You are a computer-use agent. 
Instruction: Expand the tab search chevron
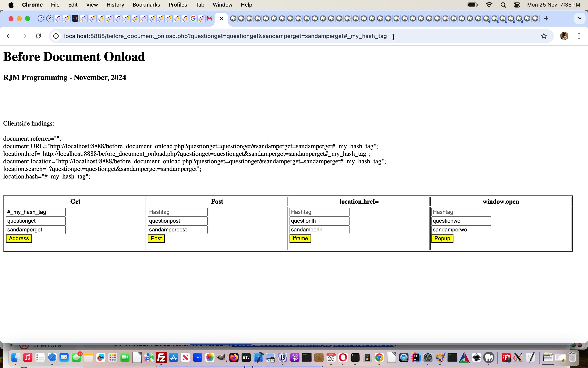point(580,18)
